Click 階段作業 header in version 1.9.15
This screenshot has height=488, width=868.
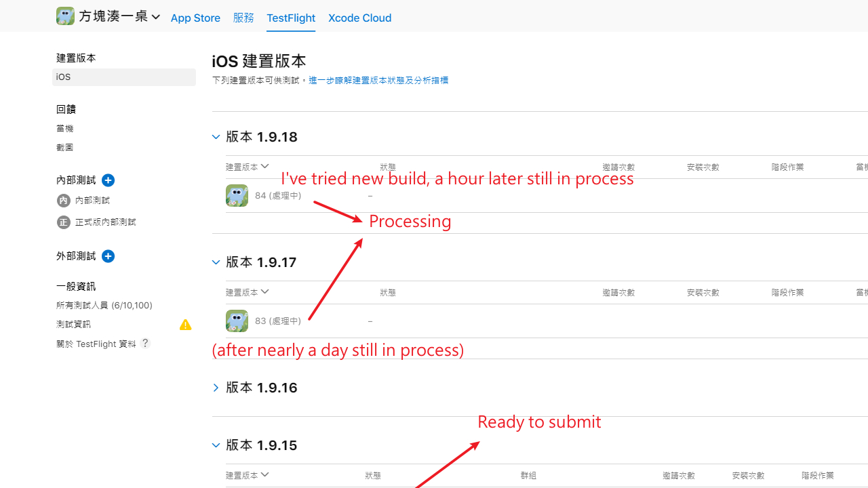[818, 476]
